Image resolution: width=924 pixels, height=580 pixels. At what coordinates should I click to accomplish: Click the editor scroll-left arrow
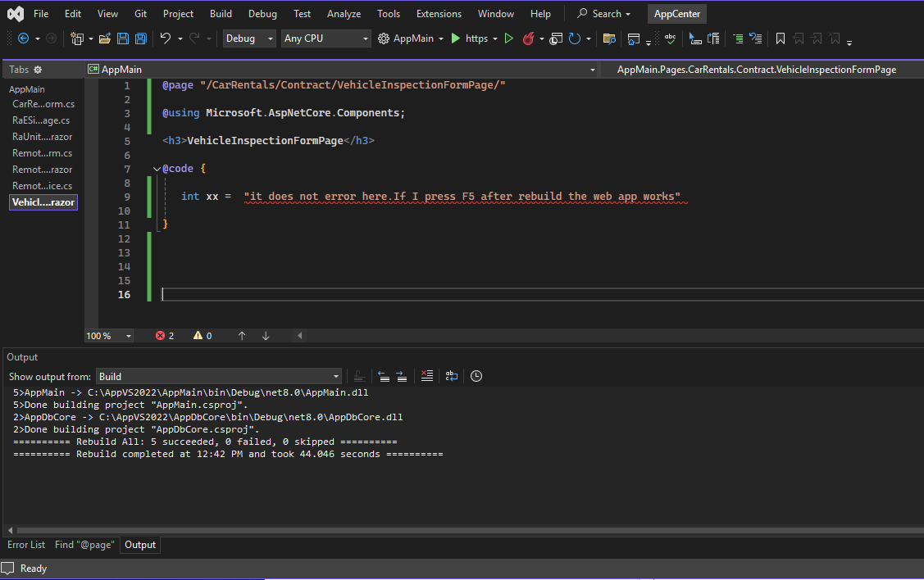coord(300,336)
